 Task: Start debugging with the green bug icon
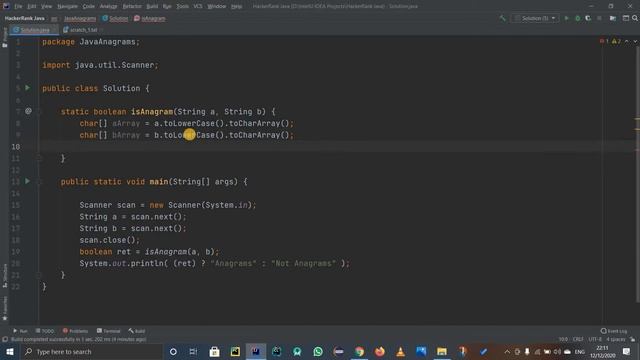click(577, 18)
